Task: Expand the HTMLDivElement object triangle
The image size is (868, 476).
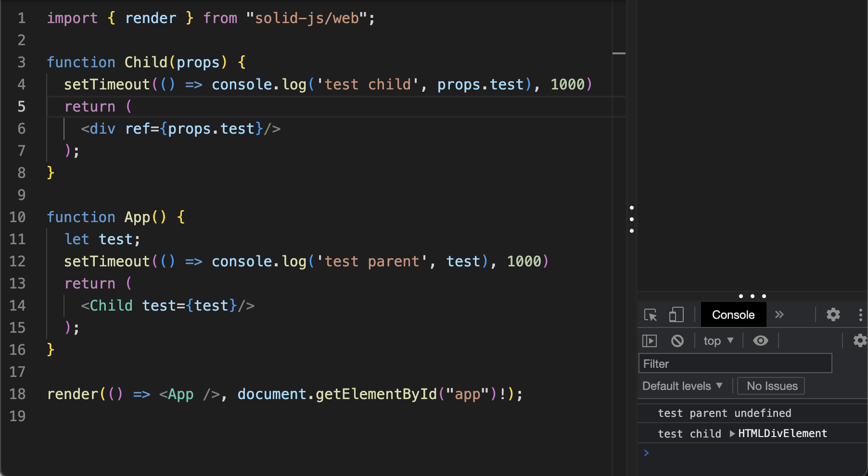Action: (x=732, y=434)
